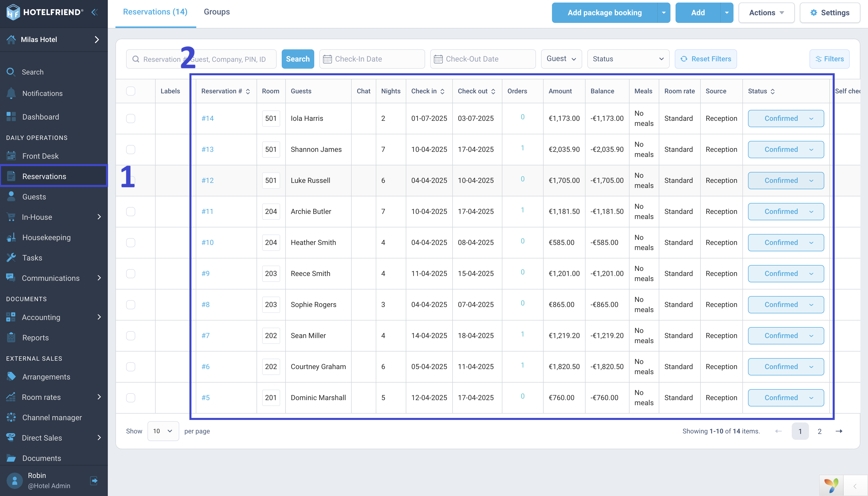Screen dimensions: 868x496
Task: Collapse the sidebar with double-chevron icon
Action: (95, 12)
